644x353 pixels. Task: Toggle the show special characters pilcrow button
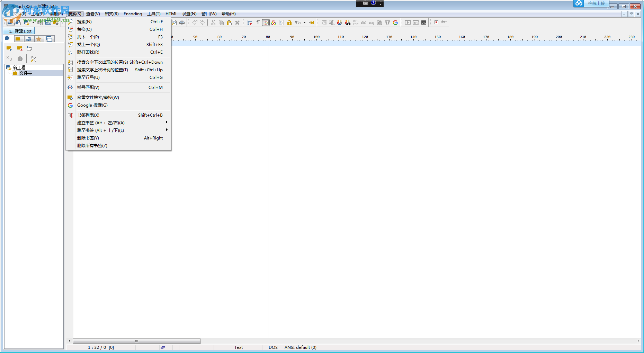pyautogui.click(x=258, y=23)
